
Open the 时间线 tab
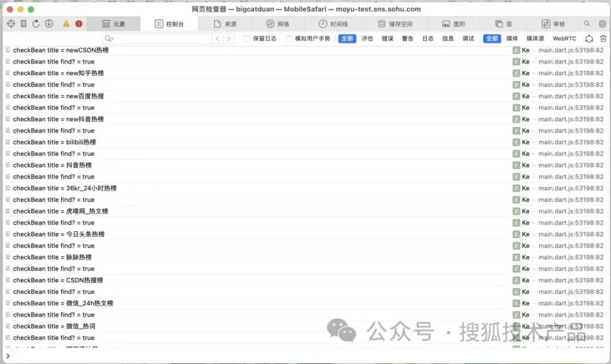[333, 24]
